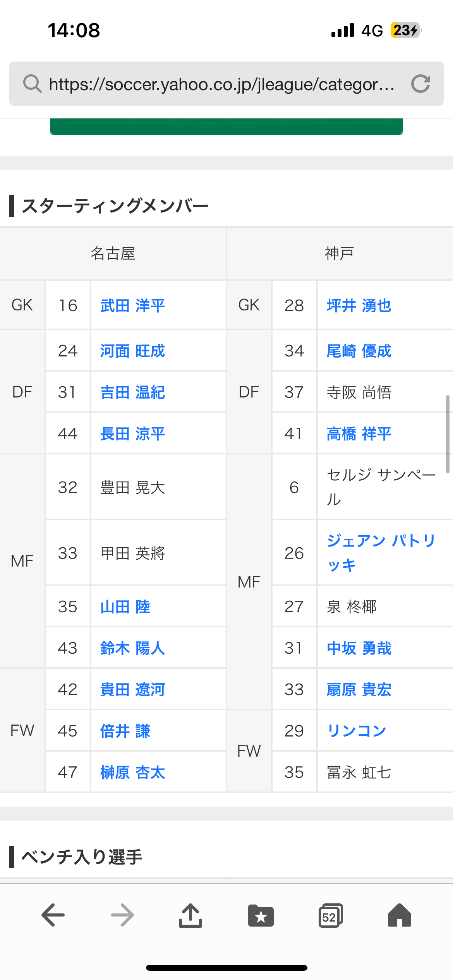Click the page scrollbar indicator

[x=448, y=434]
